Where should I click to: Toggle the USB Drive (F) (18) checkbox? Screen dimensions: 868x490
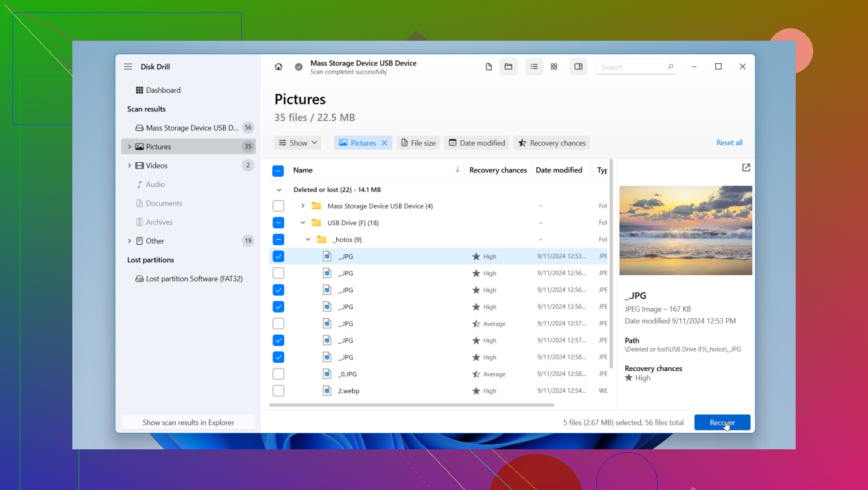tap(278, 223)
